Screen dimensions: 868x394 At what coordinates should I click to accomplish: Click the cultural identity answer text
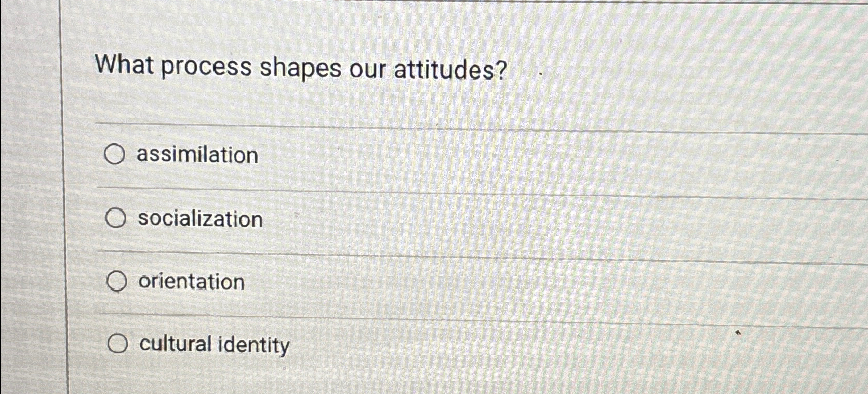213,344
